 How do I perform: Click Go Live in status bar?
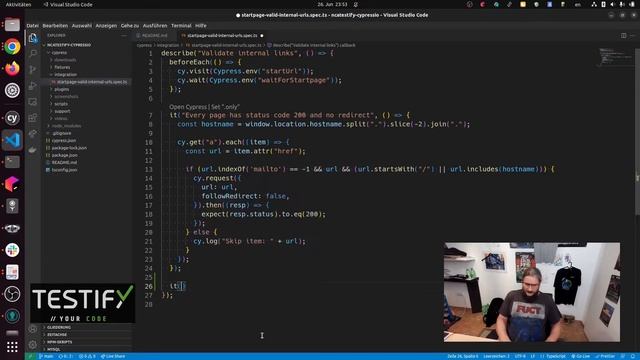580,356
